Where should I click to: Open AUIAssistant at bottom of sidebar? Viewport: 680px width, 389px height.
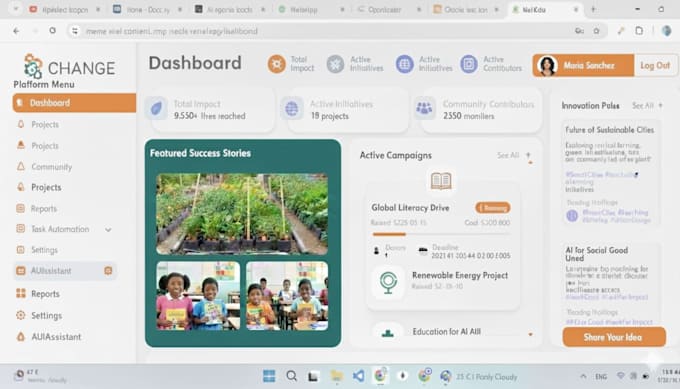tap(56, 337)
